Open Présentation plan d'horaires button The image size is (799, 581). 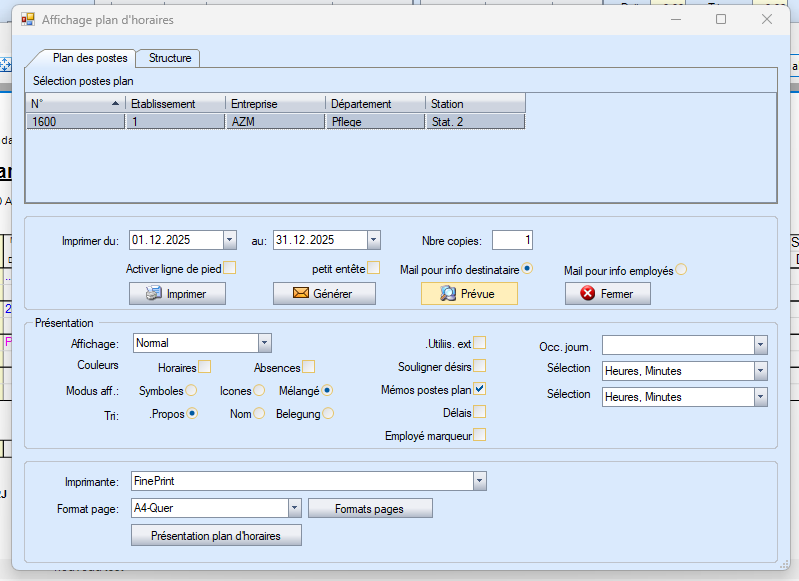pos(216,536)
